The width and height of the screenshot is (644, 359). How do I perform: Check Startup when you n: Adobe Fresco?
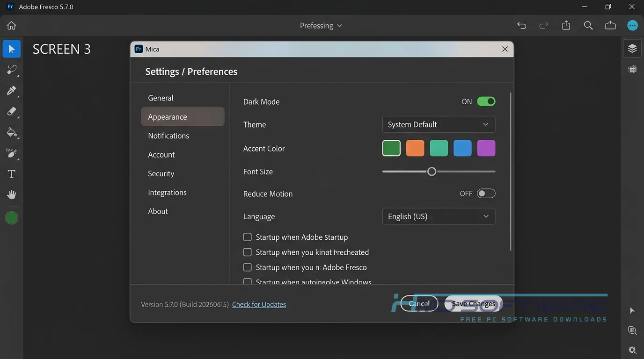click(248, 267)
